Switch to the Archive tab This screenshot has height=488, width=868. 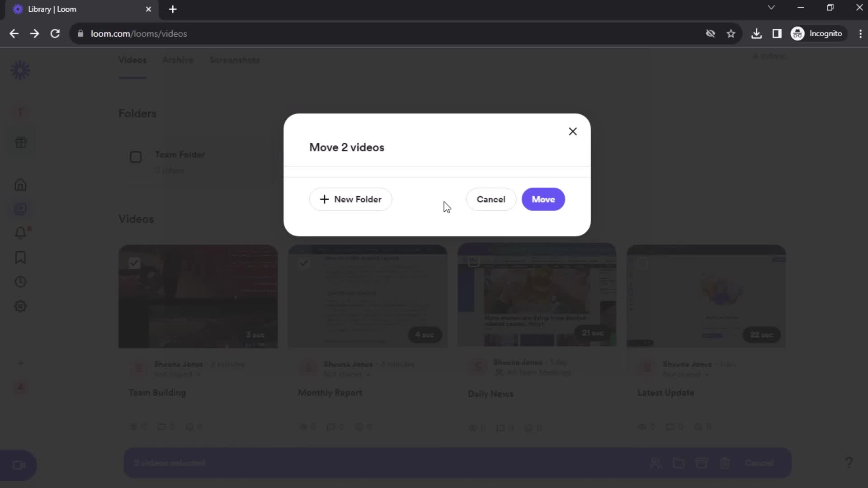point(177,60)
